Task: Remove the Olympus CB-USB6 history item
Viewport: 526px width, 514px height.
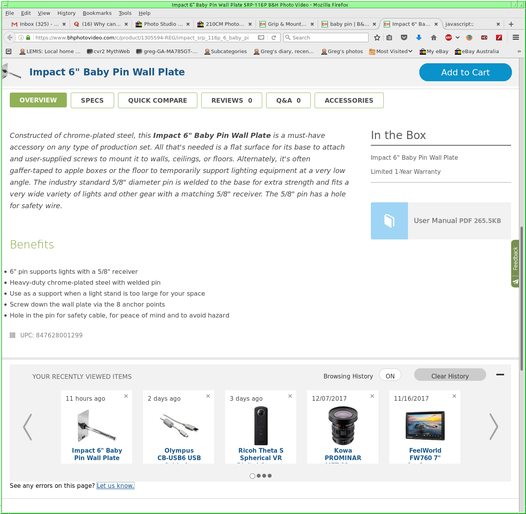Action: point(208,396)
